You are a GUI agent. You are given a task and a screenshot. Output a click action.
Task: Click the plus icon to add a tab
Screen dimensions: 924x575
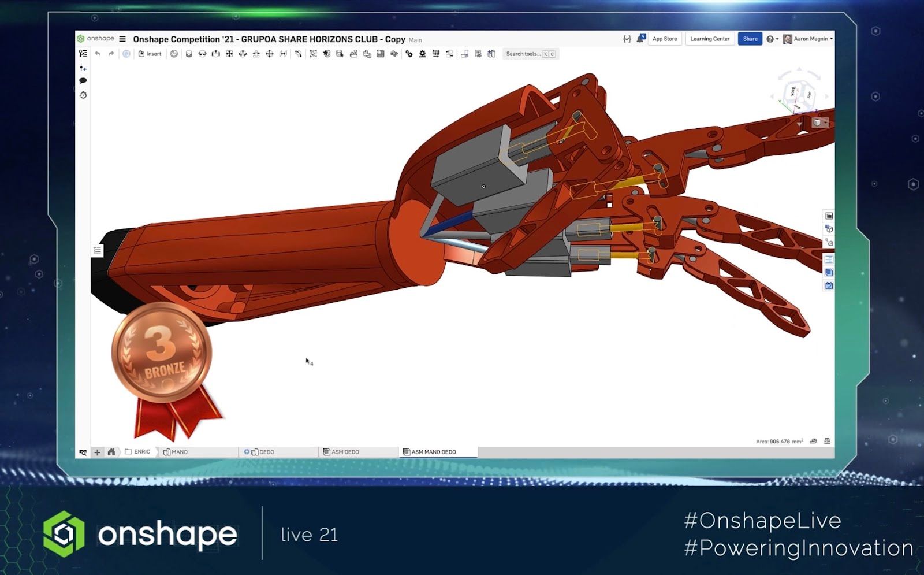tap(97, 452)
